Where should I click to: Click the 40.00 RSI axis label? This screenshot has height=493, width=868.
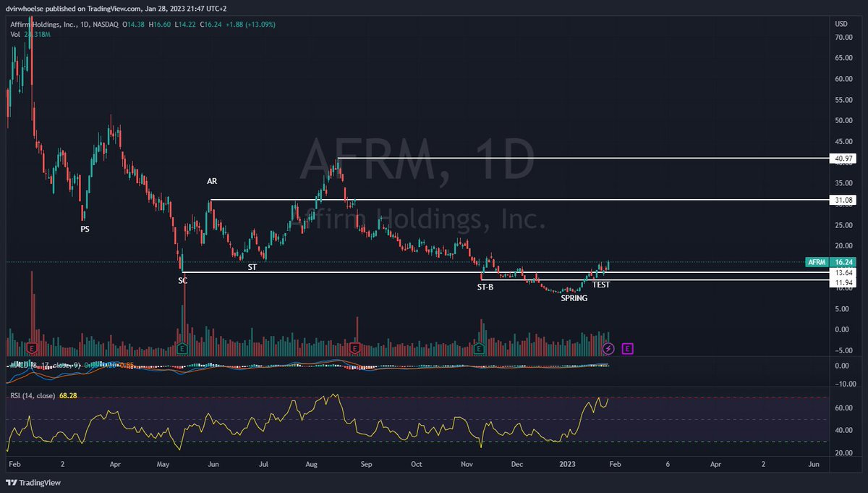point(843,431)
